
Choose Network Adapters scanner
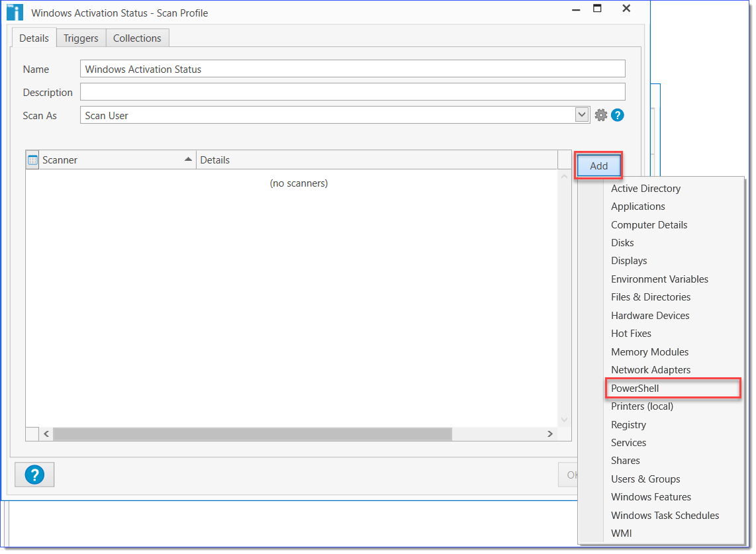pos(650,370)
